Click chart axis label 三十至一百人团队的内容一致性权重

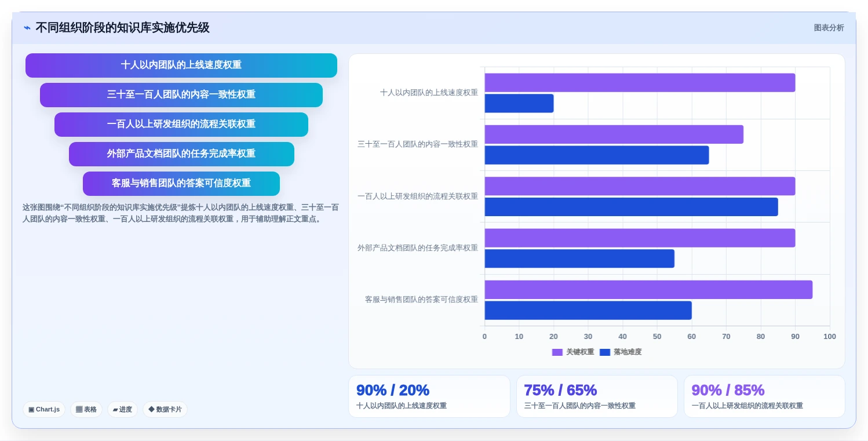418,144
